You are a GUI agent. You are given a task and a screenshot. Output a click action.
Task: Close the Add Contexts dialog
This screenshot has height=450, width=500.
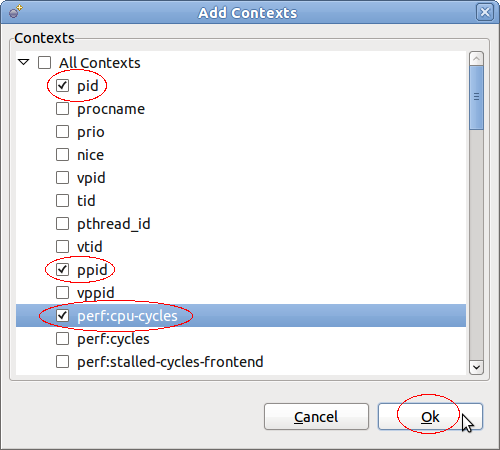tap(484, 12)
